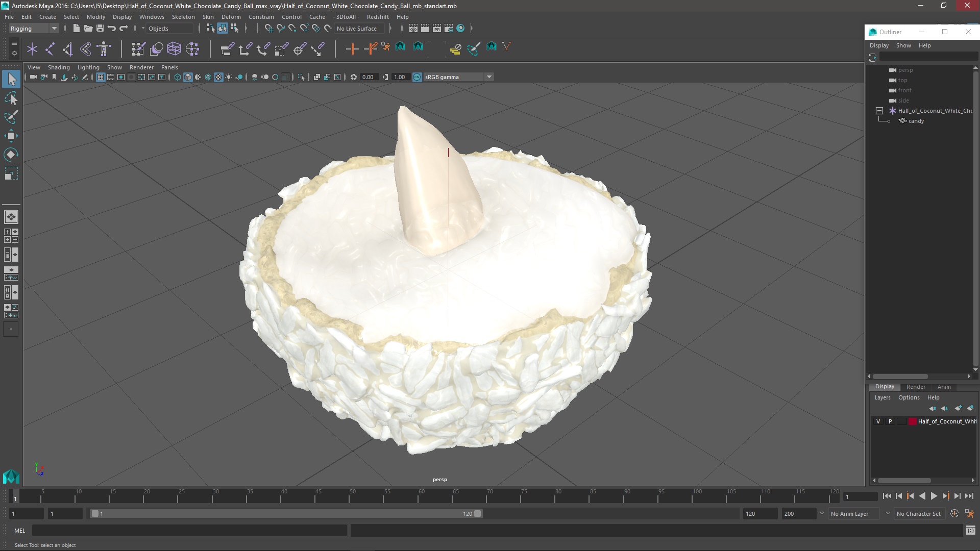Open Render Settings clapboard gear icon
The height and width of the screenshot is (551, 980).
click(449, 29)
